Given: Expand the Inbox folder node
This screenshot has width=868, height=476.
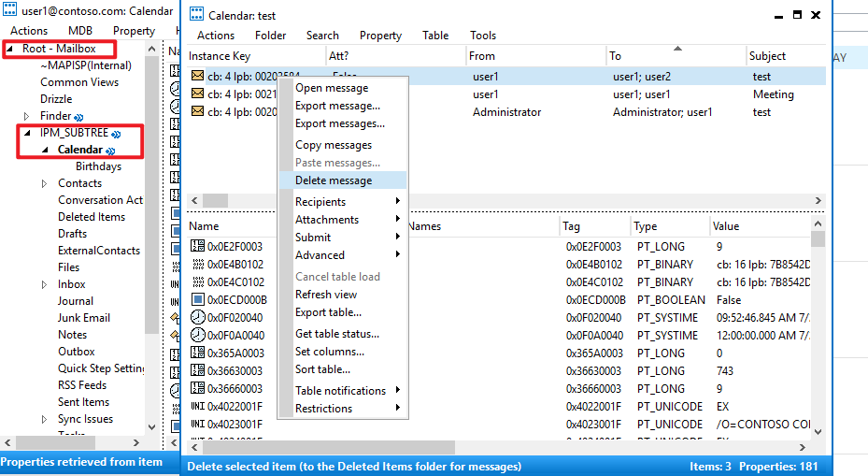Looking at the screenshot, I should 44,284.
